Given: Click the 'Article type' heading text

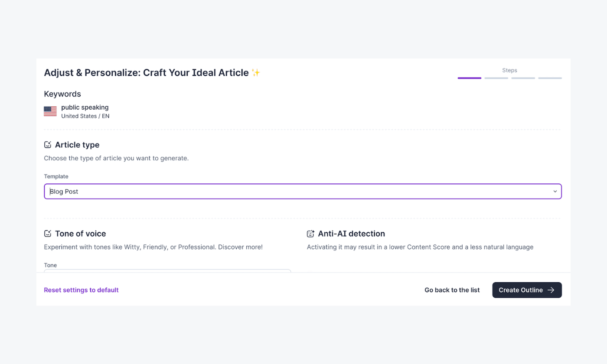Looking at the screenshot, I should pos(77,145).
